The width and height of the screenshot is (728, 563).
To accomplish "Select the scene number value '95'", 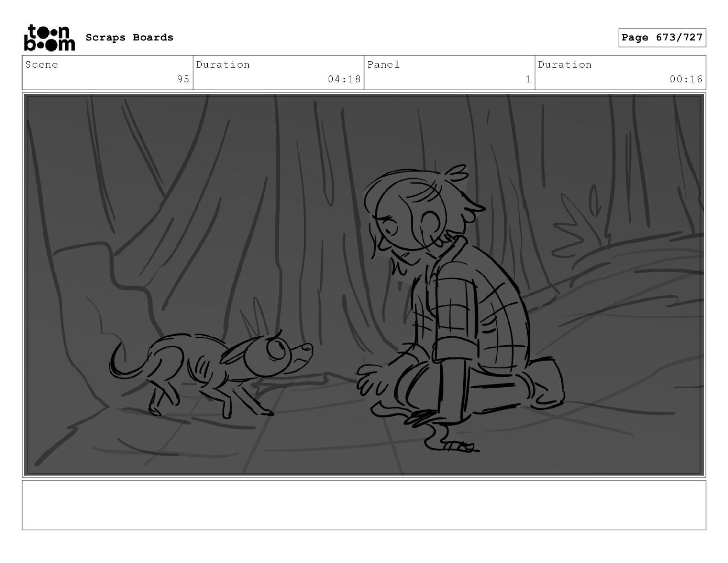I will point(183,79).
